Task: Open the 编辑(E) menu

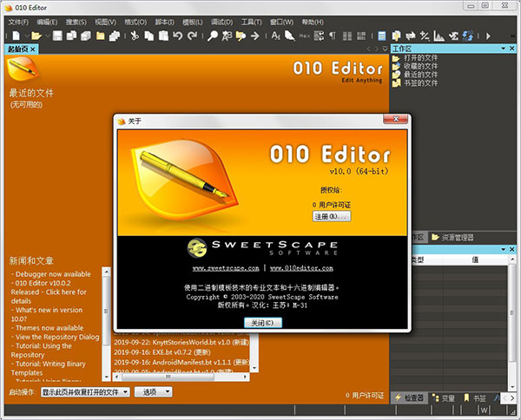Action: click(x=47, y=22)
